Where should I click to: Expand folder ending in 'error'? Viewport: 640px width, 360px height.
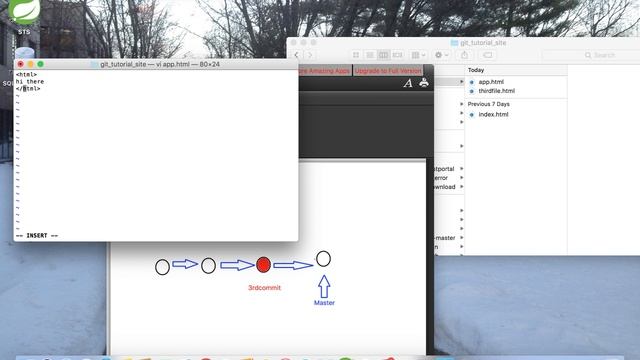[x=462, y=178]
